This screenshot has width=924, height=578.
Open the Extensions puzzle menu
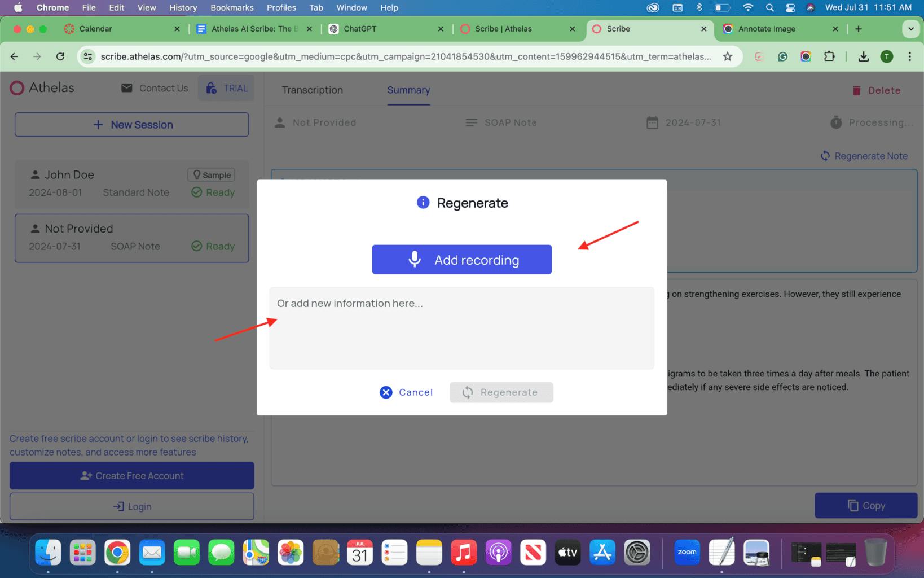point(829,56)
